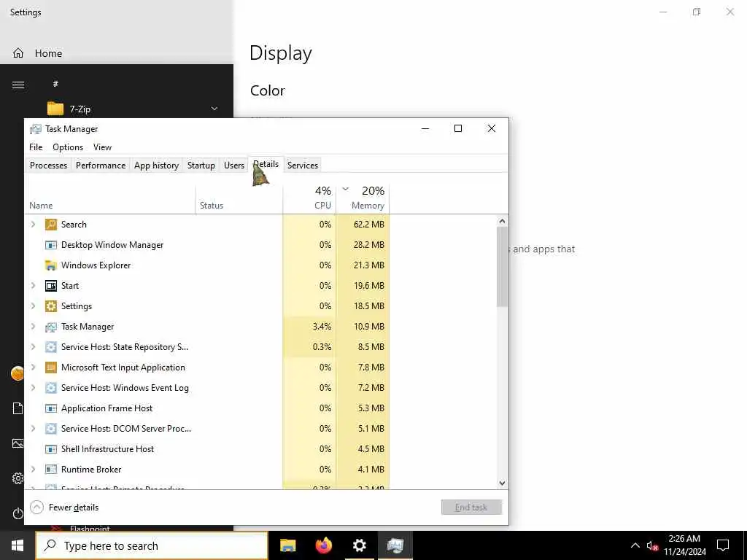Expand the Settings process group

[34, 306]
